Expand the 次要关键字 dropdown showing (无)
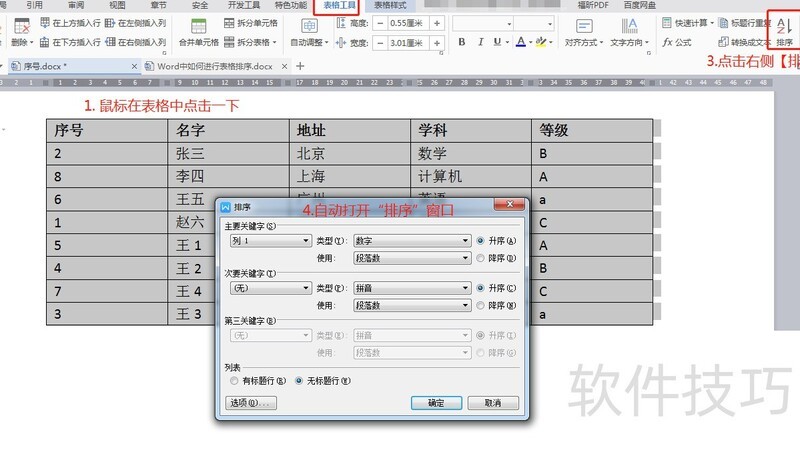800x450 pixels. 270,288
